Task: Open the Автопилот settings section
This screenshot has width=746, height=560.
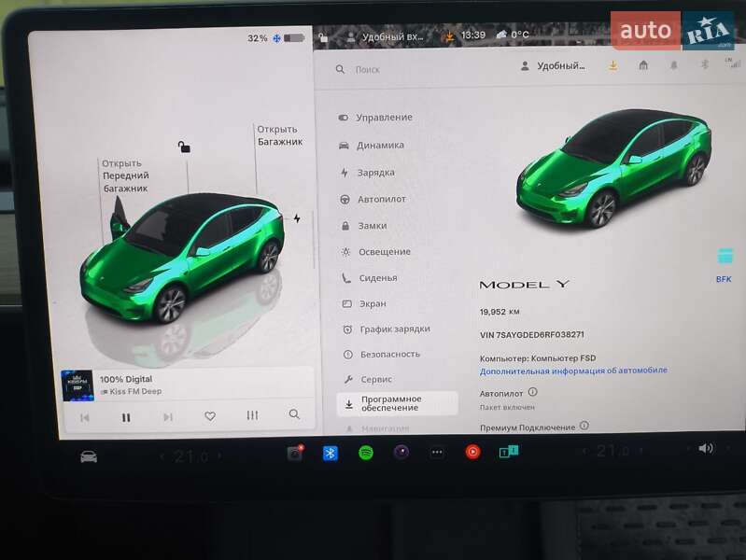Action: point(373,200)
